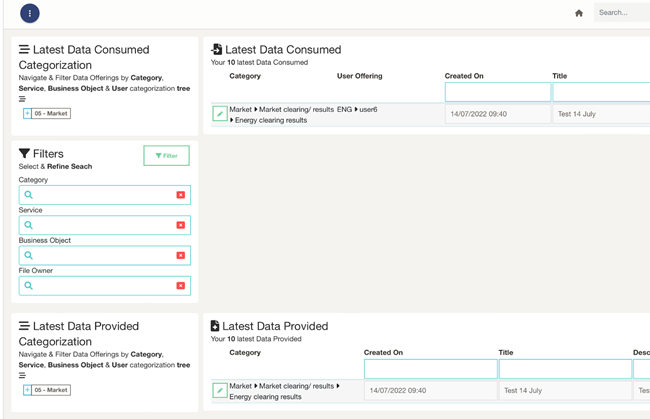The image size is (650, 419).
Task: Go to the home page icon
Action: tap(579, 13)
